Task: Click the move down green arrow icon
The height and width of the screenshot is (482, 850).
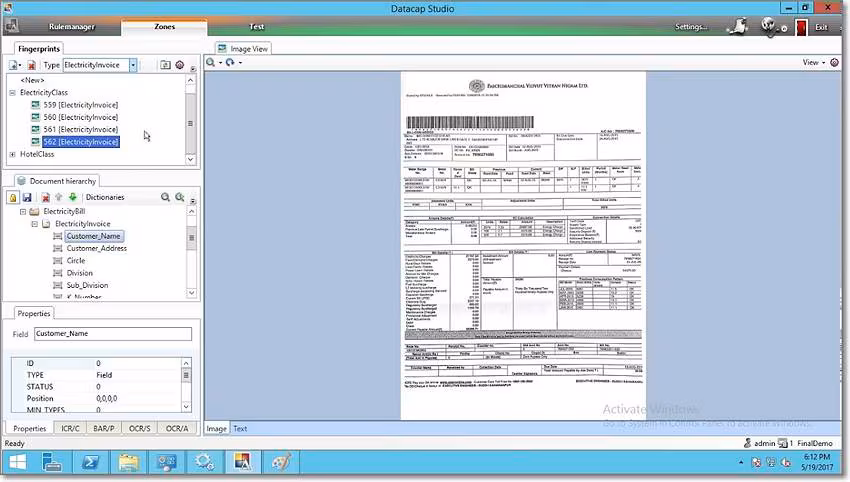Action: coord(73,197)
